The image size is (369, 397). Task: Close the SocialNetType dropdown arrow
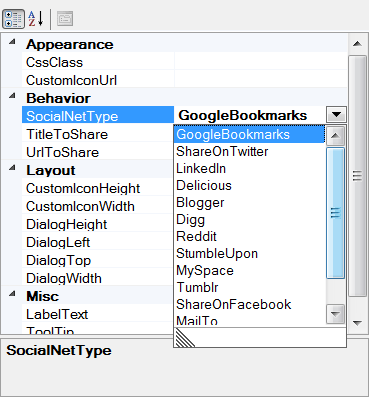(336, 115)
